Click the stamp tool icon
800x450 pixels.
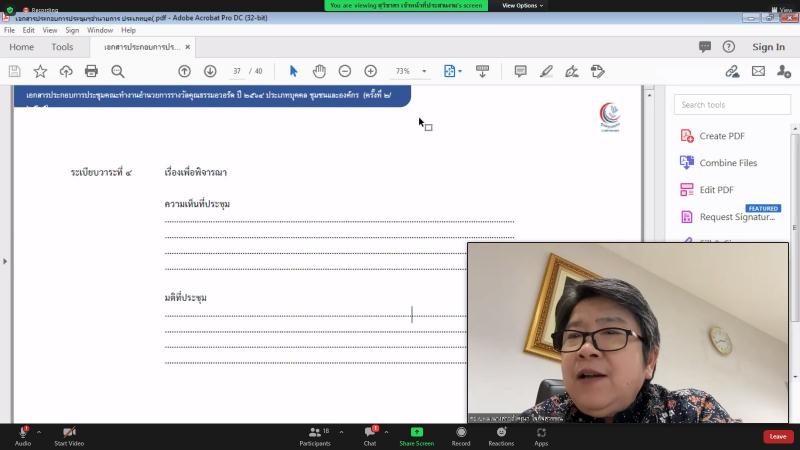click(x=597, y=71)
